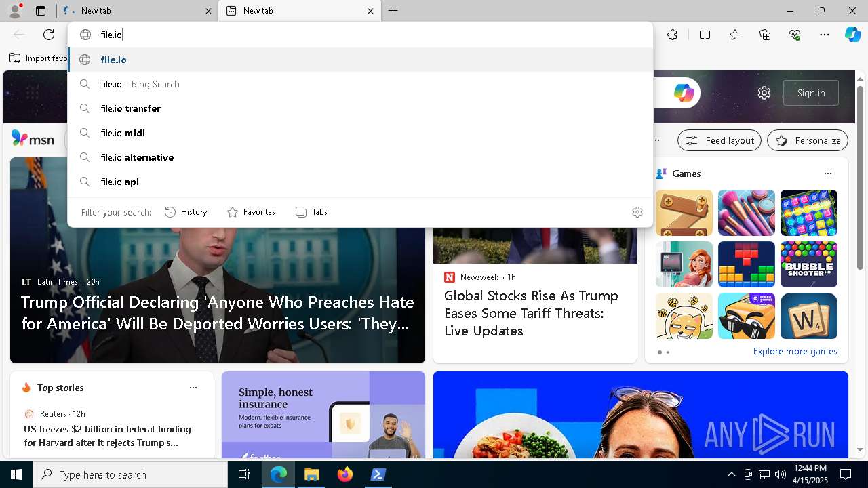The width and height of the screenshot is (868, 488).
Task: Show hidden tray icons chevron
Action: (x=731, y=474)
